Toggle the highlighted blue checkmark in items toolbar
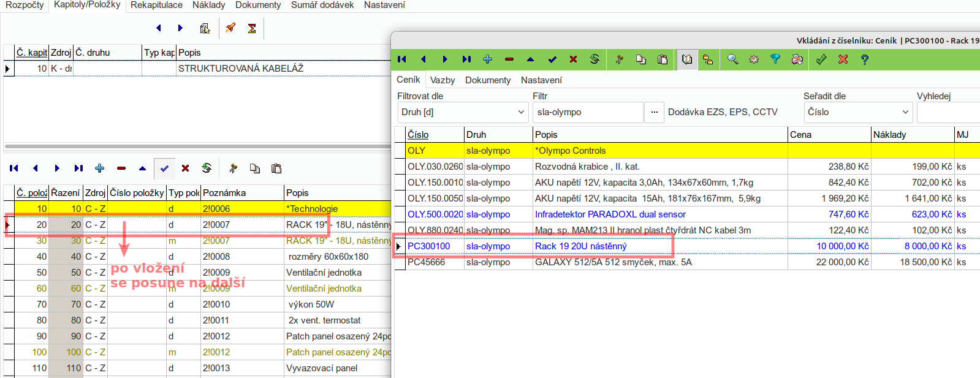The width and height of the screenshot is (980, 378). (x=164, y=168)
